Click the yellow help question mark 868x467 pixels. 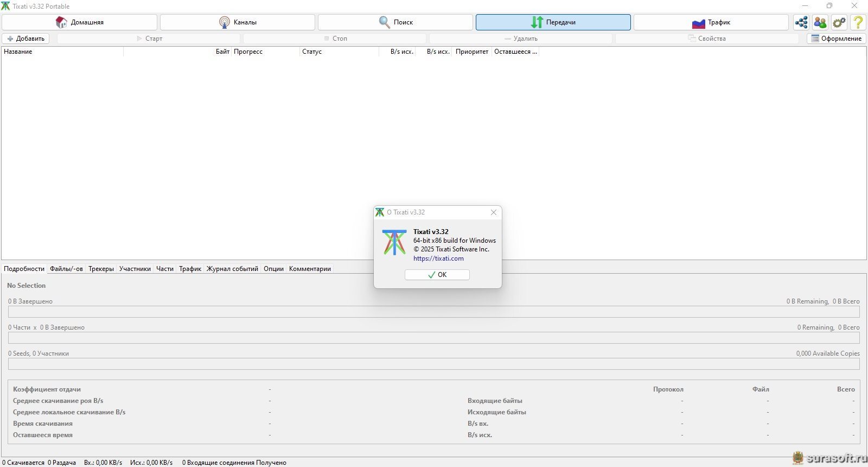858,22
